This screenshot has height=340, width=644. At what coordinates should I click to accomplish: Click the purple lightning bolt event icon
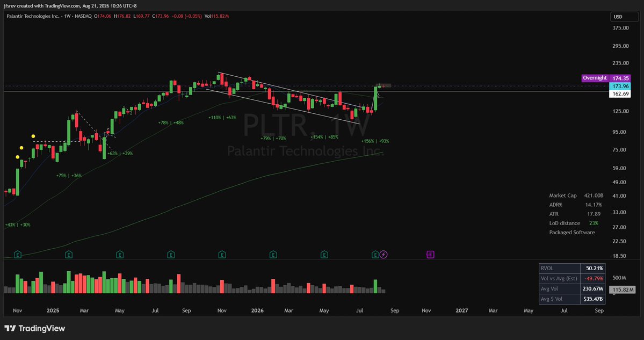tap(383, 255)
